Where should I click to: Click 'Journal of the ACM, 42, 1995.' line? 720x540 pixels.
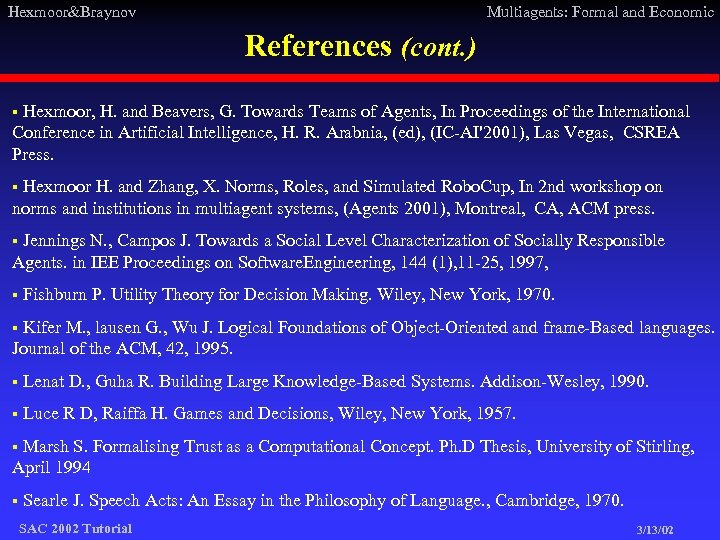tap(122, 349)
